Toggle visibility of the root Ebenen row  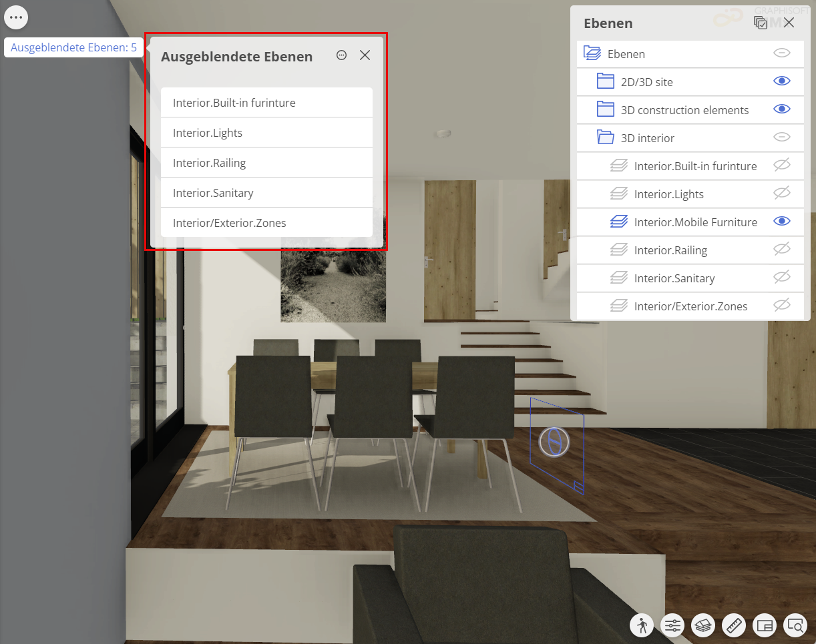pos(782,53)
